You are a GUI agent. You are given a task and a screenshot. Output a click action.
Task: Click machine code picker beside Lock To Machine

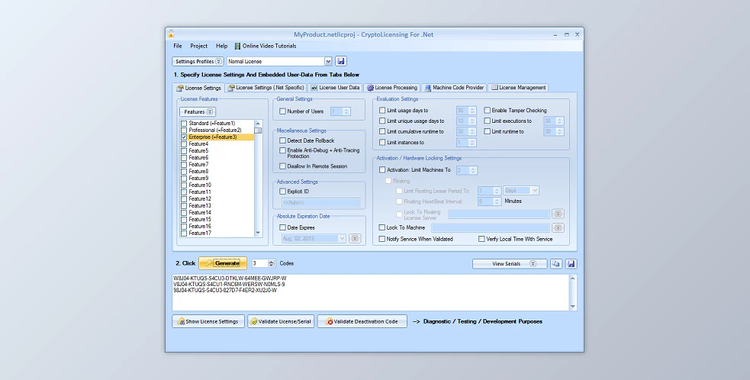[x=558, y=228]
